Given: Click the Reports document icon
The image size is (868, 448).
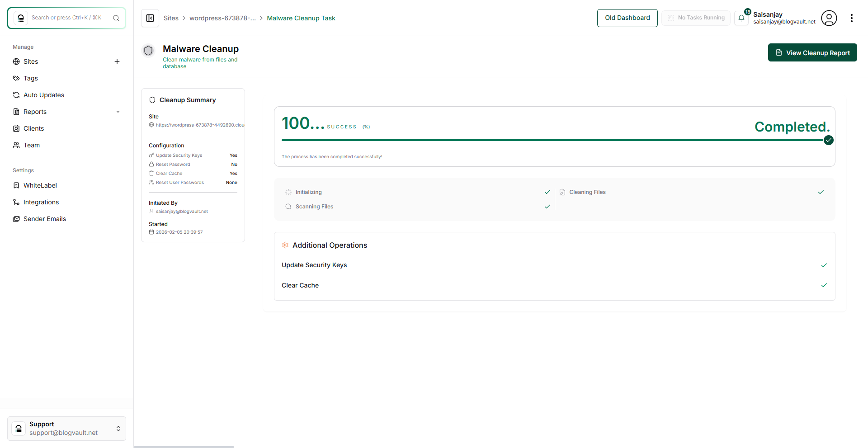Looking at the screenshot, I should [16, 112].
